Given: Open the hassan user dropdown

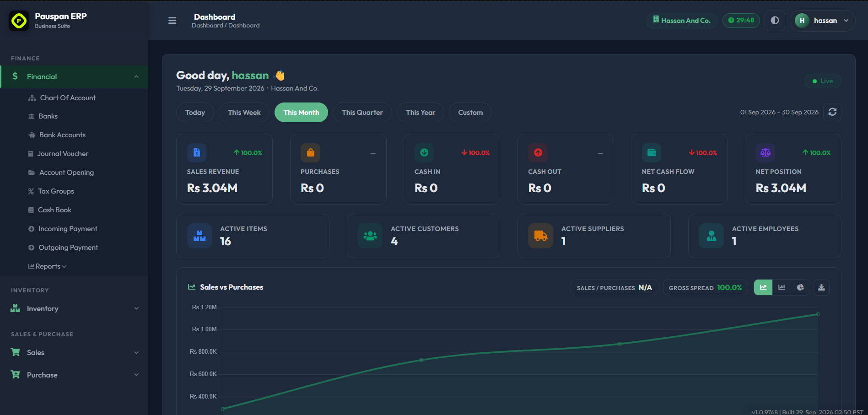Looking at the screenshot, I should pos(822,21).
